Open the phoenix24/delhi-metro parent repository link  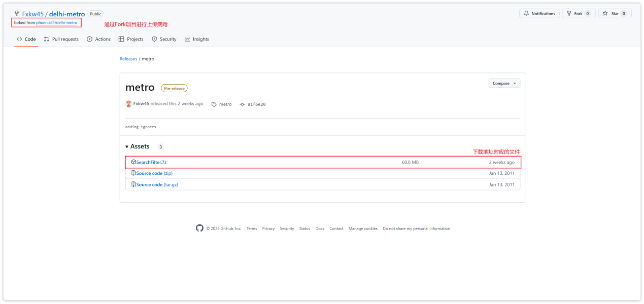coord(56,23)
